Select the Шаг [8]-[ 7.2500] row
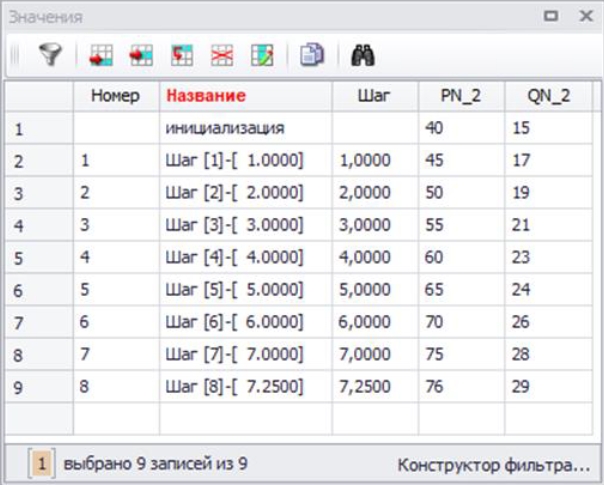Screen dimensions: 604x485 pos(235,385)
